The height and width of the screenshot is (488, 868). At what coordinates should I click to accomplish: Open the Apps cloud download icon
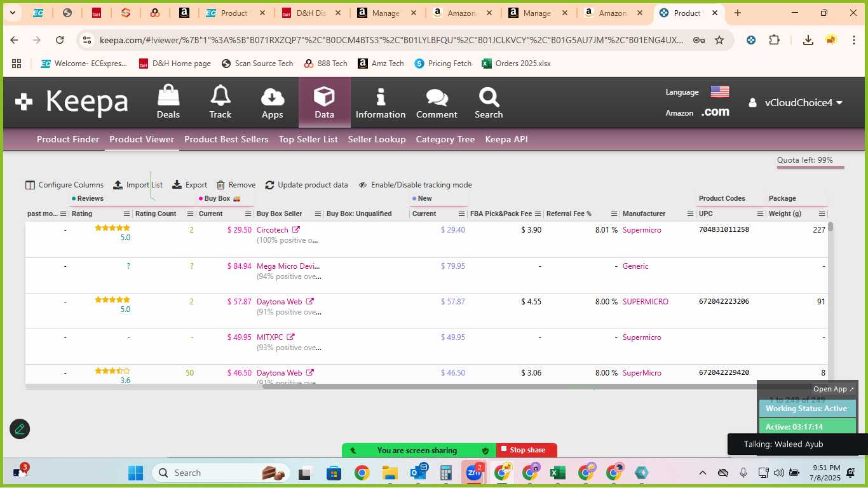point(272,102)
